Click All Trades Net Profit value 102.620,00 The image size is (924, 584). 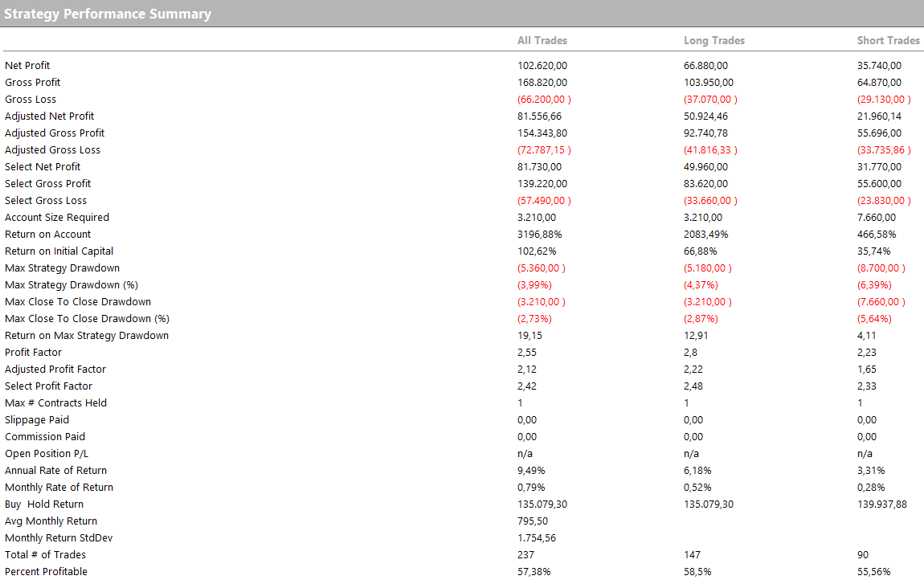(x=542, y=66)
